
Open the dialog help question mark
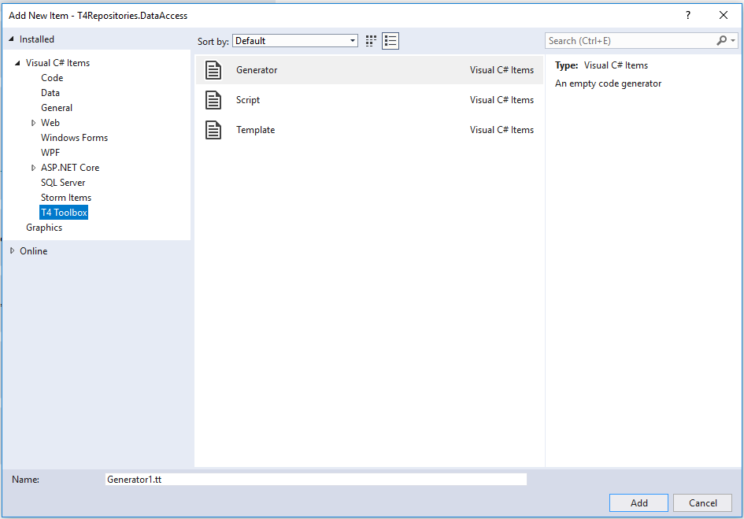tap(688, 15)
